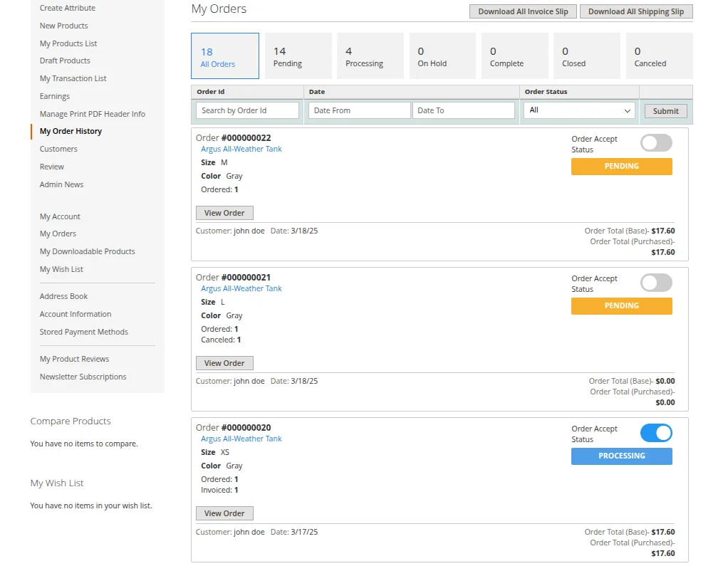This screenshot has width=728, height=566.
Task: Click Download All Shipping Slip
Action: point(636,11)
